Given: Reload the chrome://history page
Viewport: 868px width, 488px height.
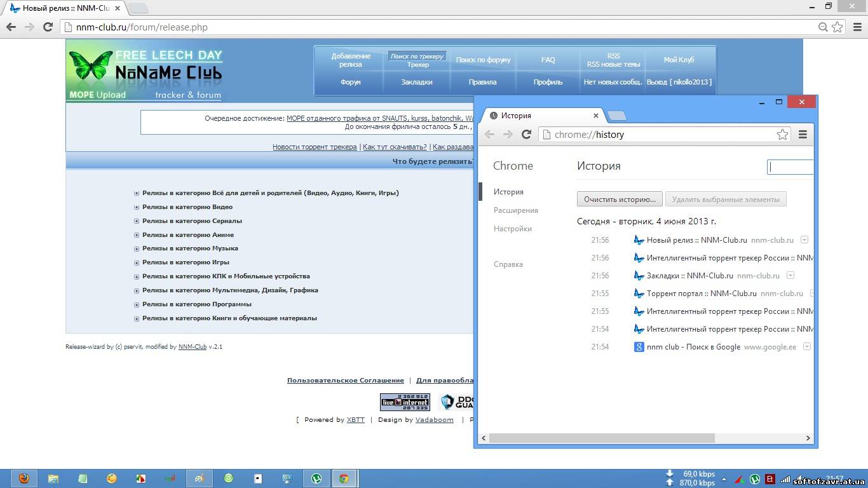Looking at the screenshot, I should (526, 134).
